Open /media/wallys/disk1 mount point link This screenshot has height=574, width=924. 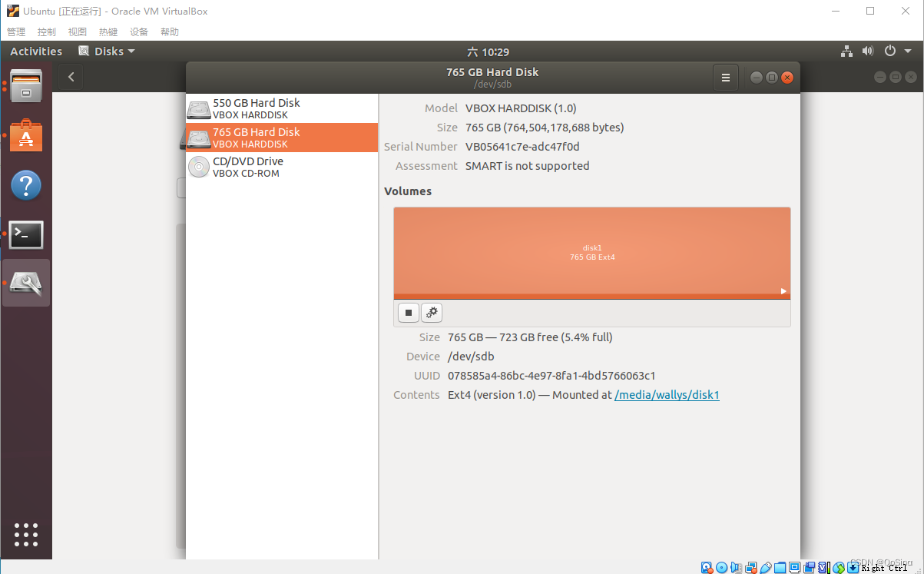(x=667, y=395)
